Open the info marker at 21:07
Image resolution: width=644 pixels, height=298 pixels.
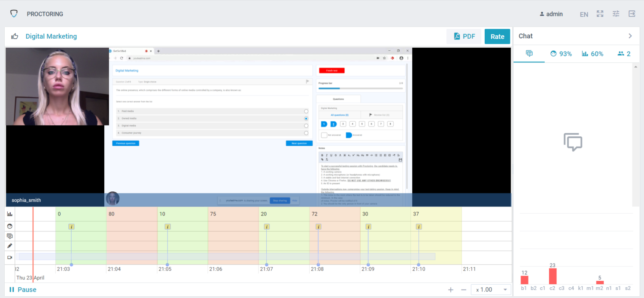tap(267, 227)
